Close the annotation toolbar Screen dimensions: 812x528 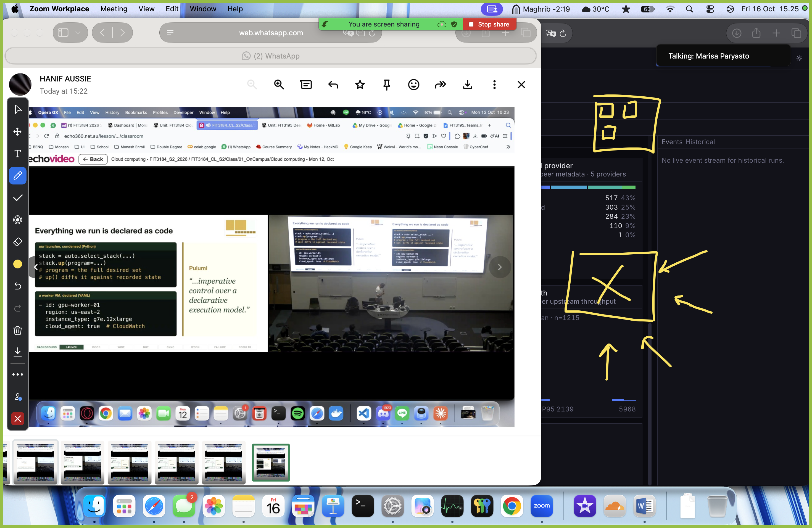click(x=18, y=419)
